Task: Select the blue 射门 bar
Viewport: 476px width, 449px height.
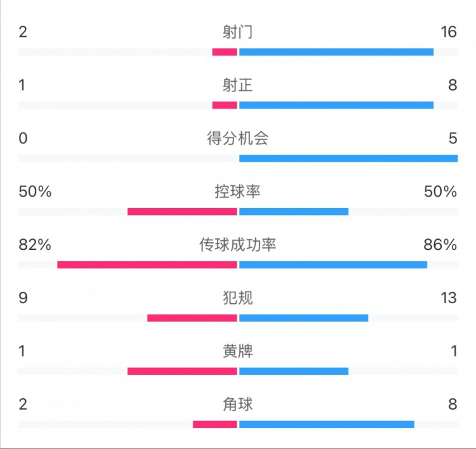Action: point(336,52)
